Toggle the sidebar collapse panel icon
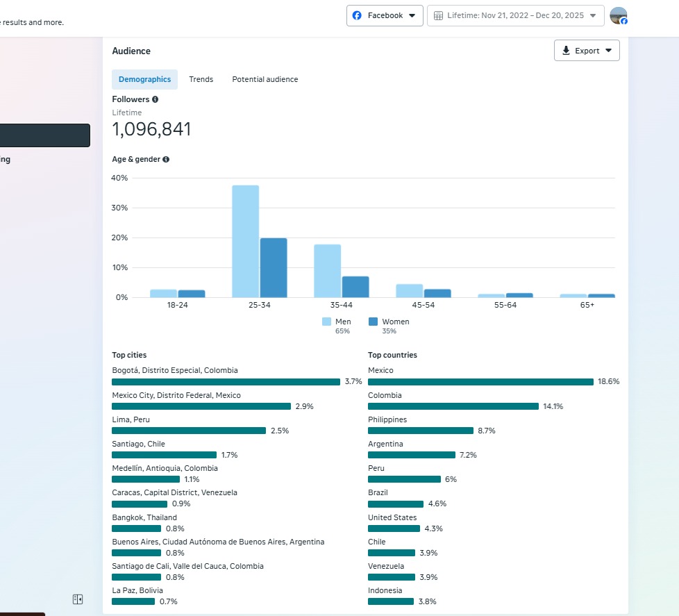The width and height of the screenshot is (679, 616). point(78,599)
